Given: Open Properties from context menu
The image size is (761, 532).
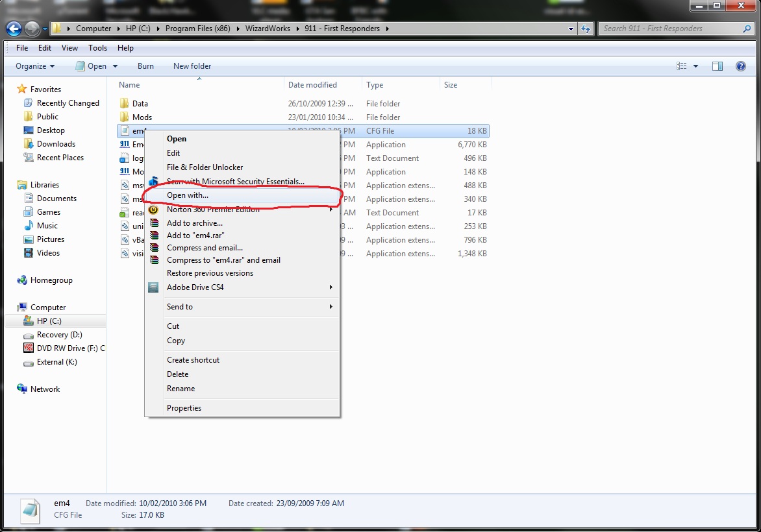Looking at the screenshot, I should pyautogui.click(x=243, y=408).
